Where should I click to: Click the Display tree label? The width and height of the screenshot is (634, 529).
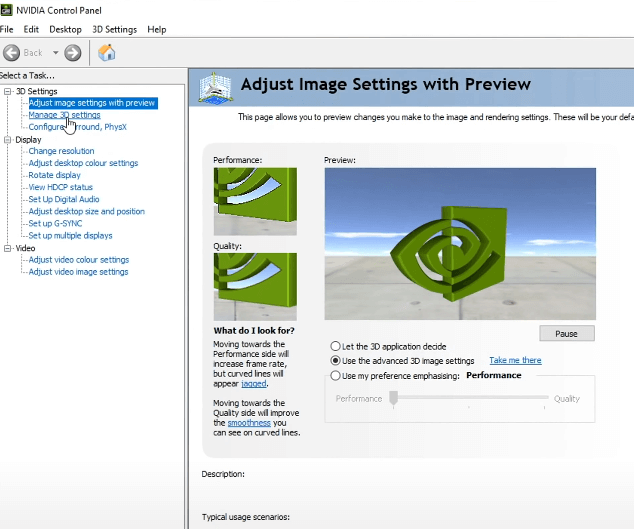tap(28, 140)
